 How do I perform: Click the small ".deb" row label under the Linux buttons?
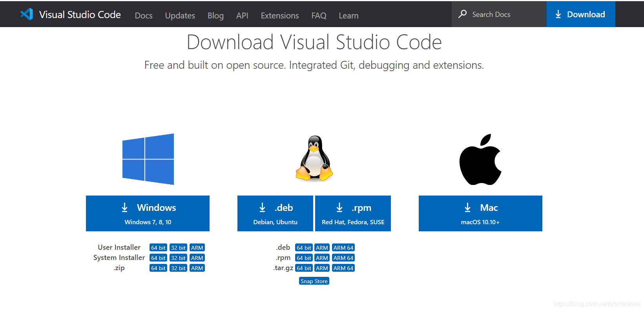point(283,247)
